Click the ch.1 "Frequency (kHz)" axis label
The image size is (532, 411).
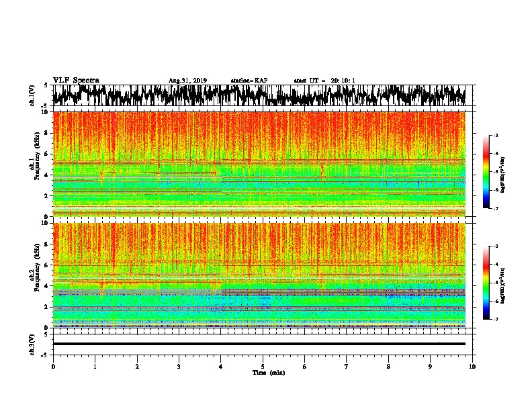point(37,157)
